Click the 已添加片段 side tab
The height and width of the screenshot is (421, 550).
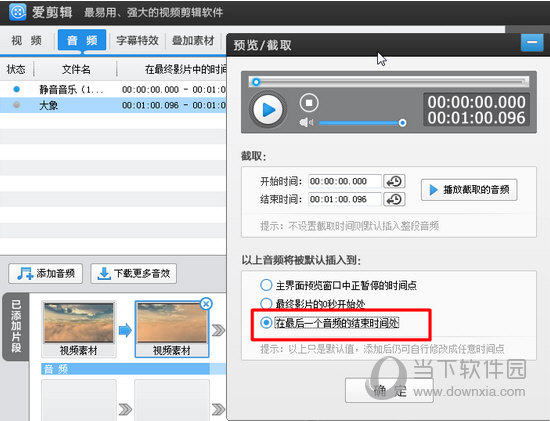[x=16, y=326]
